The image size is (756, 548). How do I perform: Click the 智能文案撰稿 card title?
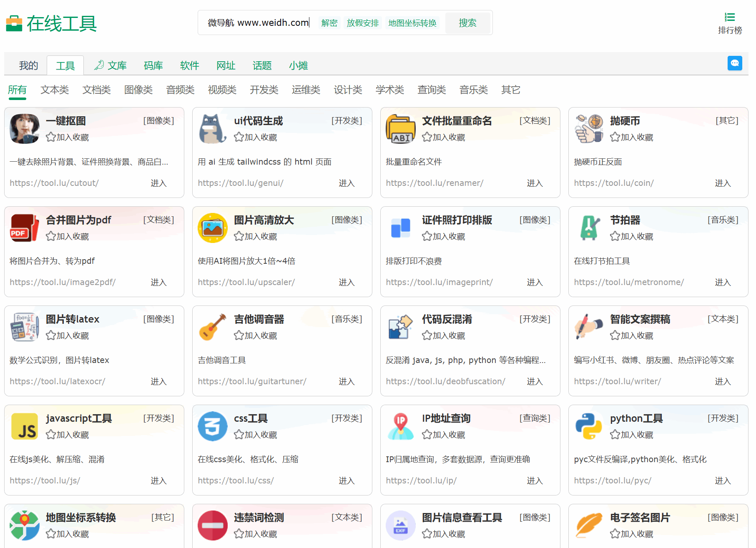coord(640,319)
